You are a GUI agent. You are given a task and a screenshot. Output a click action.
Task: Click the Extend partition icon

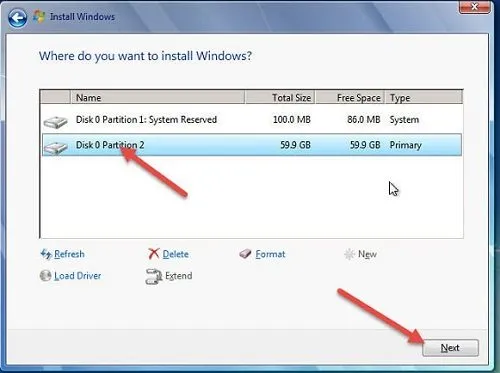(x=153, y=276)
